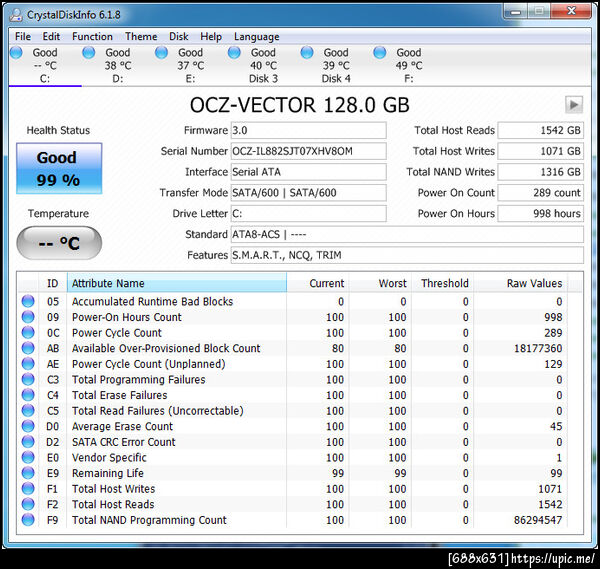Click the Standard field ATA8-ACS
The height and width of the screenshot is (569, 600).
407,234
